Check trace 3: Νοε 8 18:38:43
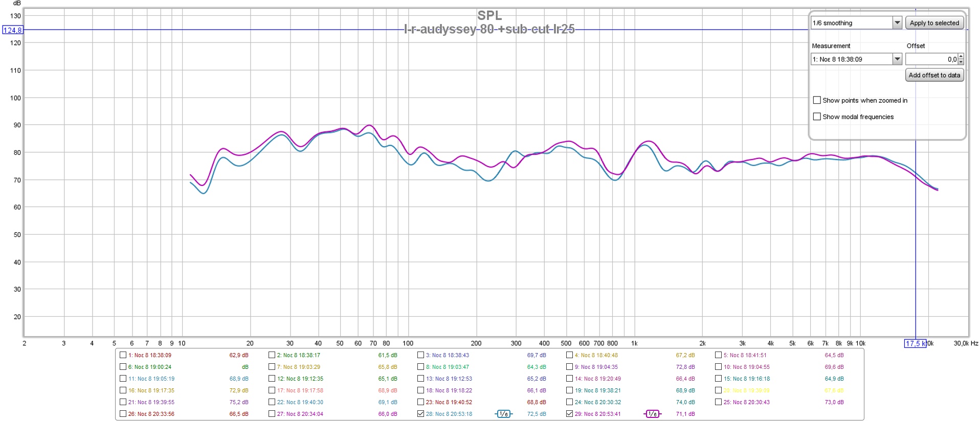The height and width of the screenshot is (421, 980). 420,355
